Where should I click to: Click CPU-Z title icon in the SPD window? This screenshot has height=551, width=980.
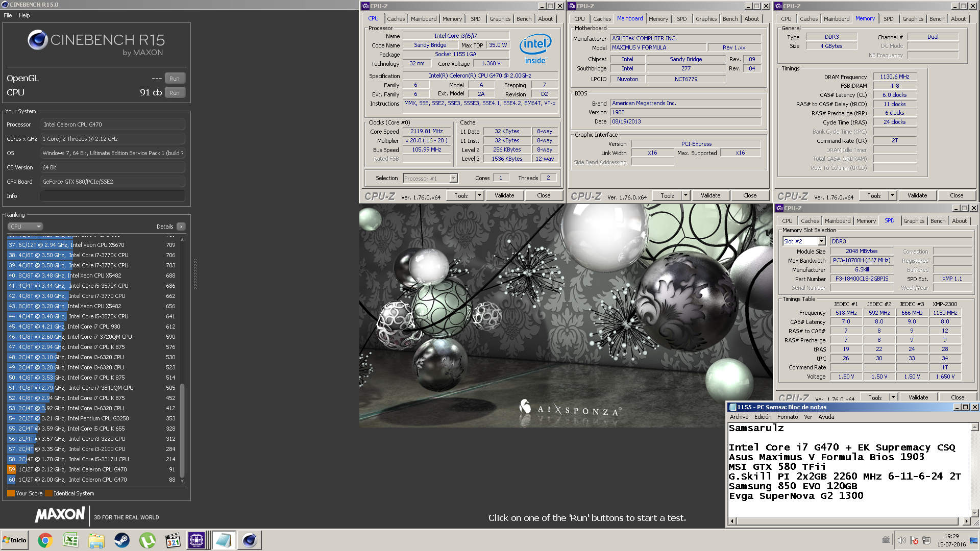[779, 208]
